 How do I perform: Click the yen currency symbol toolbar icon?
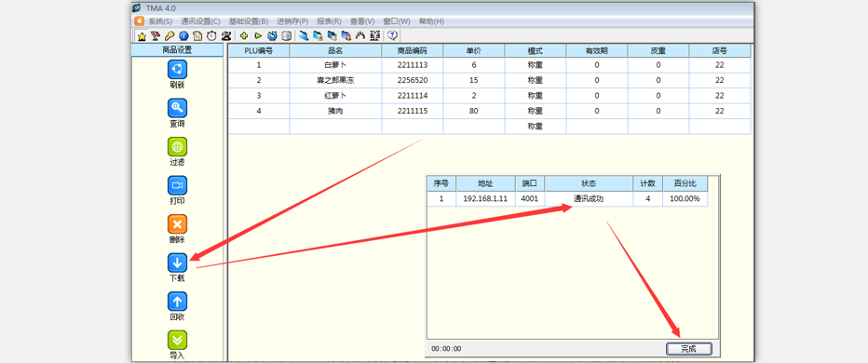point(374,36)
